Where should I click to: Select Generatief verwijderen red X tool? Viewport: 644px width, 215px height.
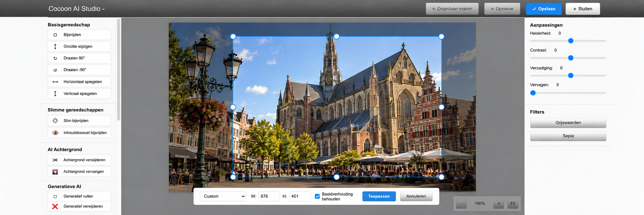[x=79, y=206]
